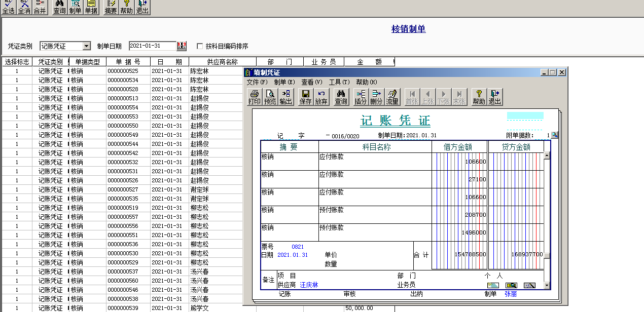
Task: Click the 合并 merge toolbar icon
Action: pos(40,7)
